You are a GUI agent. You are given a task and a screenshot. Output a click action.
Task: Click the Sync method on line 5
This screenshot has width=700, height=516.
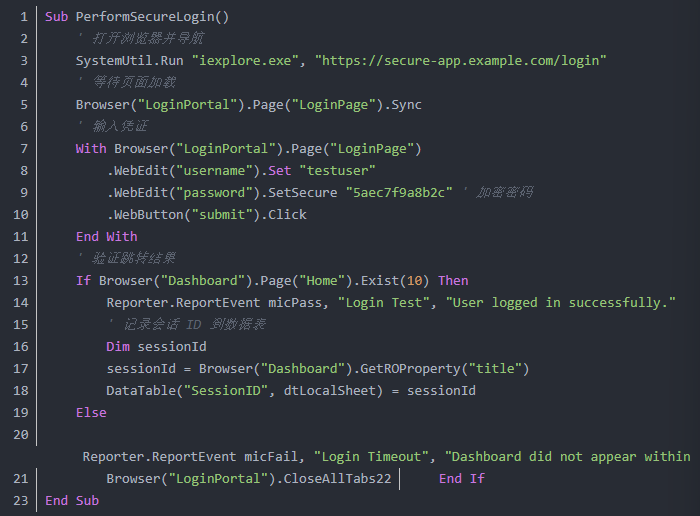[406, 105]
